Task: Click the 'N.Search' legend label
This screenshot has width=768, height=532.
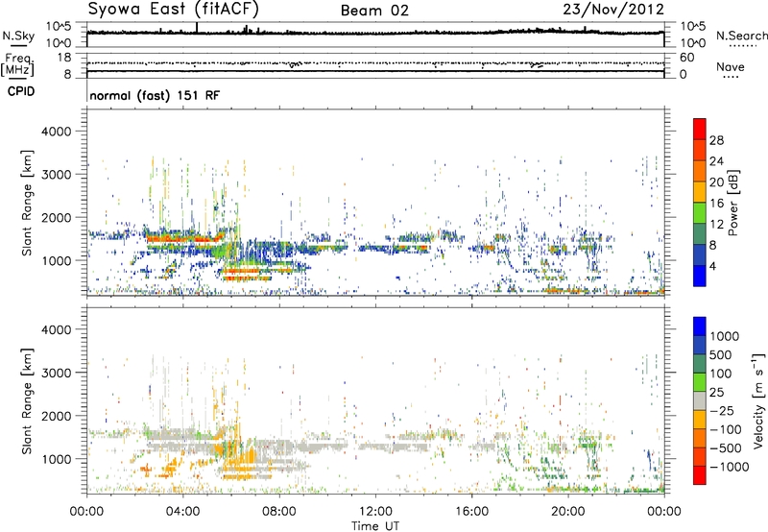Action: (741, 36)
